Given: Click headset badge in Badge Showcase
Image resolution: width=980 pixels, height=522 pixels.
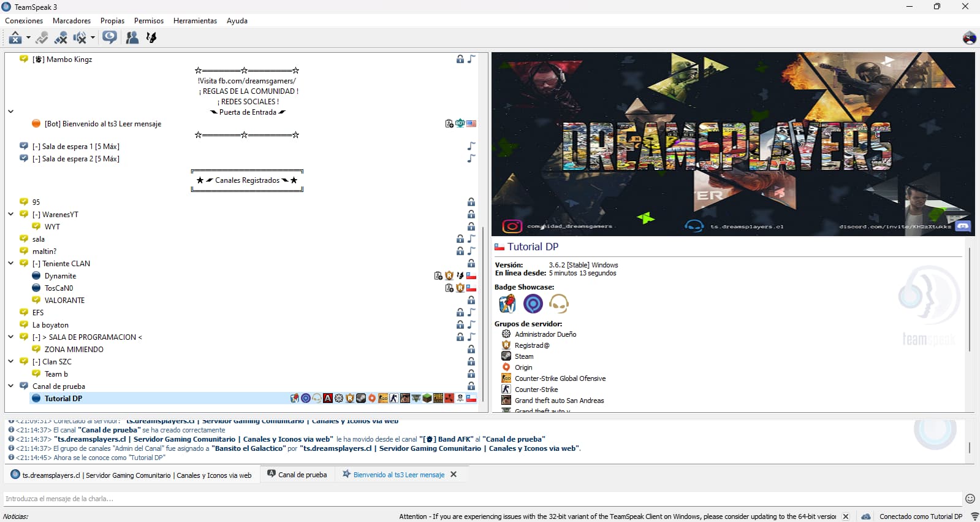Looking at the screenshot, I should (558, 304).
